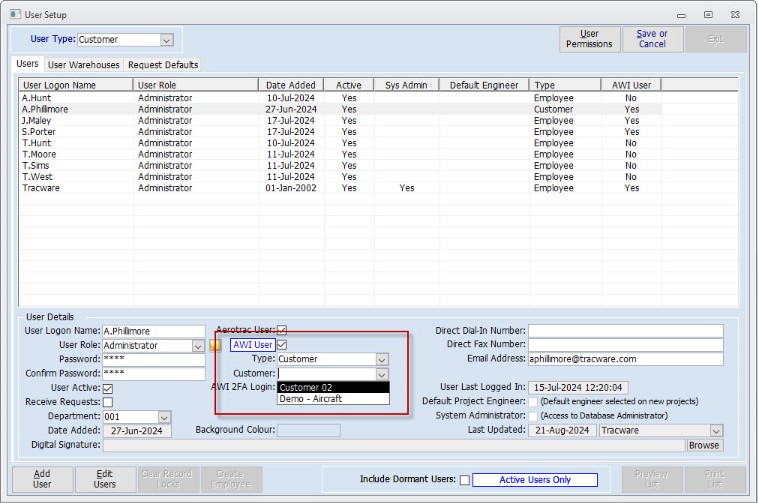This screenshot has width=758, height=503.
Task: Click the User Logon Name field
Action: [x=154, y=331]
